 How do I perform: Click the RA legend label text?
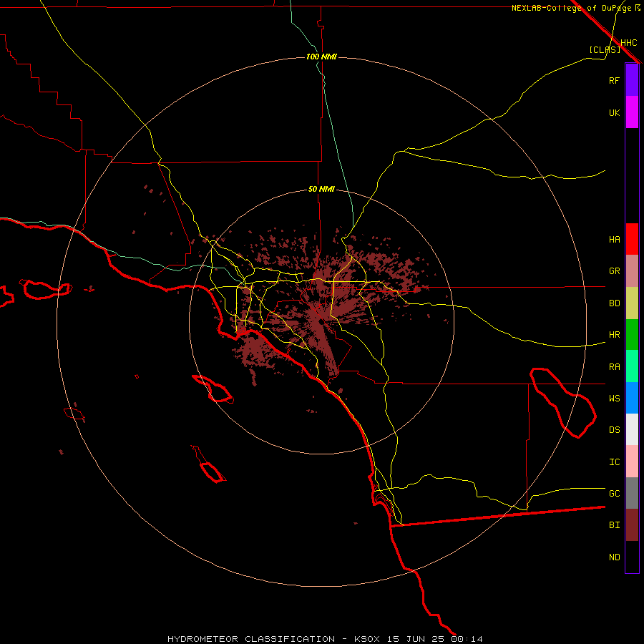[614, 367]
